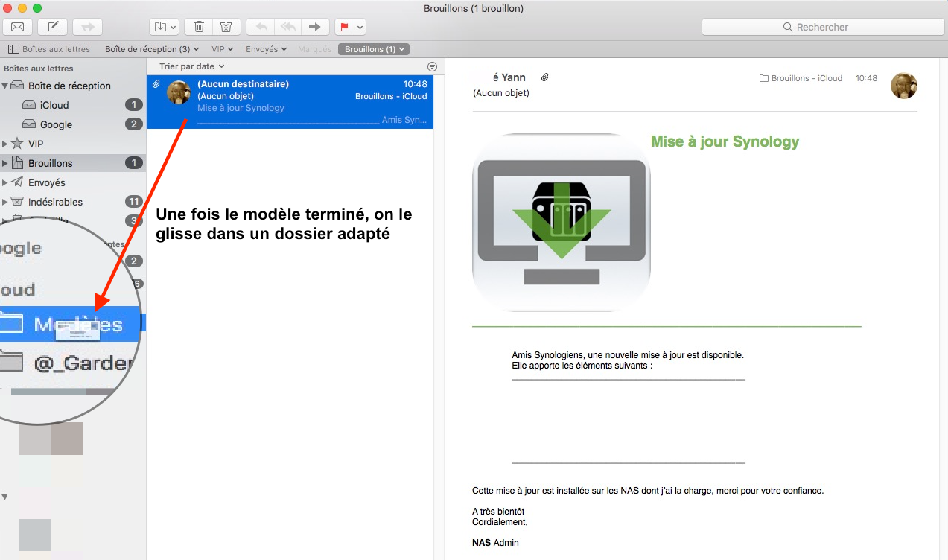Image resolution: width=948 pixels, height=560 pixels.
Task: Expand the VIP mailbox group
Action: (x=5, y=144)
